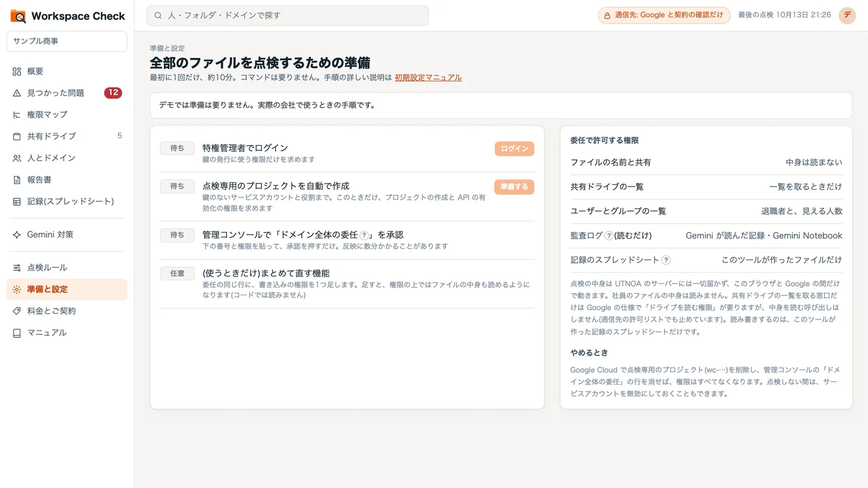This screenshot has width=868, height=488.
Task: Click the 最後の点検 10月13日 21:26 timestamp
Action: click(784, 15)
